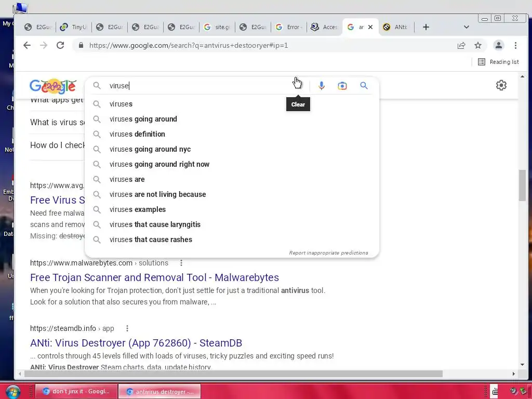Search by image with camera icon
The width and height of the screenshot is (532, 399).
click(x=342, y=86)
